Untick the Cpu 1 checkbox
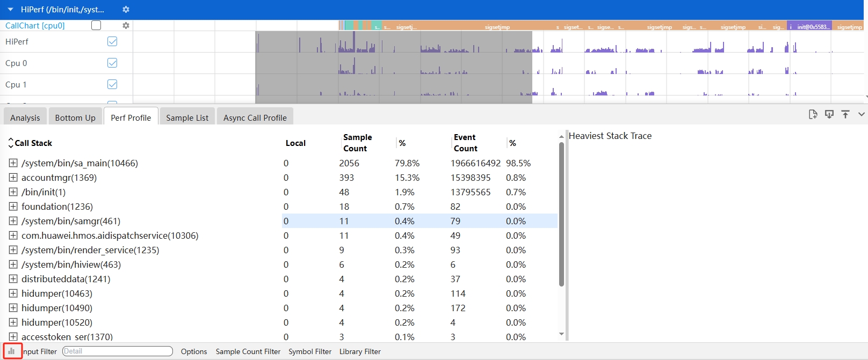Image resolution: width=868 pixels, height=360 pixels. pyautogui.click(x=112, y=84)
